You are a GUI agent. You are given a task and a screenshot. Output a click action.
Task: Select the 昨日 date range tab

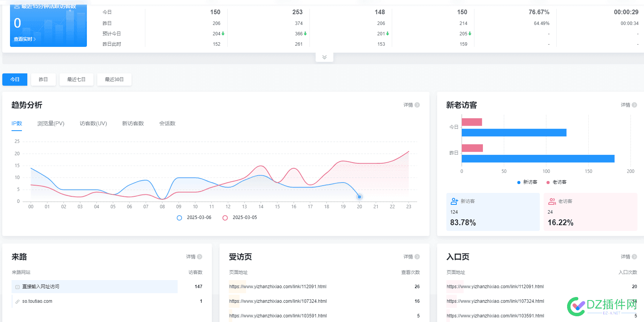[x=43, y=80]
